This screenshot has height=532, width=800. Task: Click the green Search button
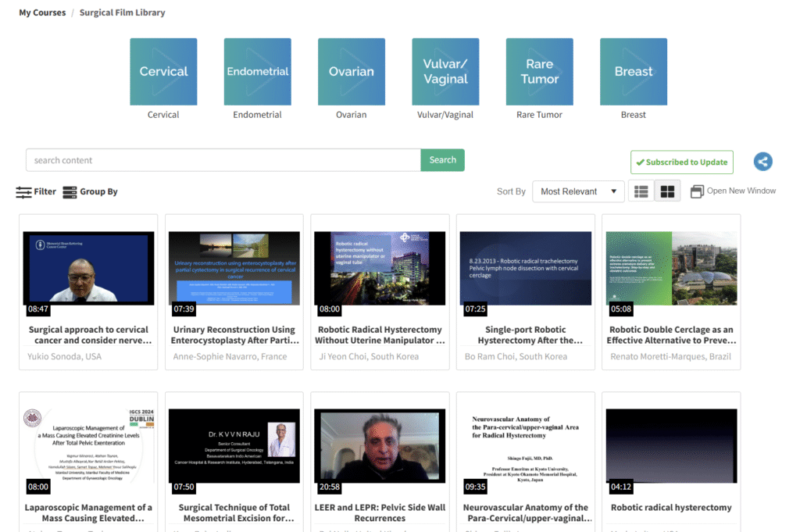442,160
